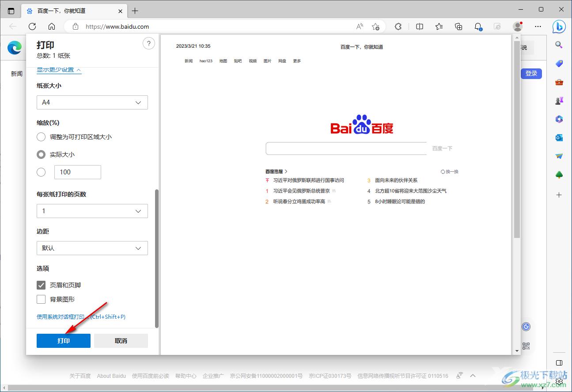Click the custom scale 100 input field
Image resolution: width=572 pixels, height=392 pixels.
(78, 172)
